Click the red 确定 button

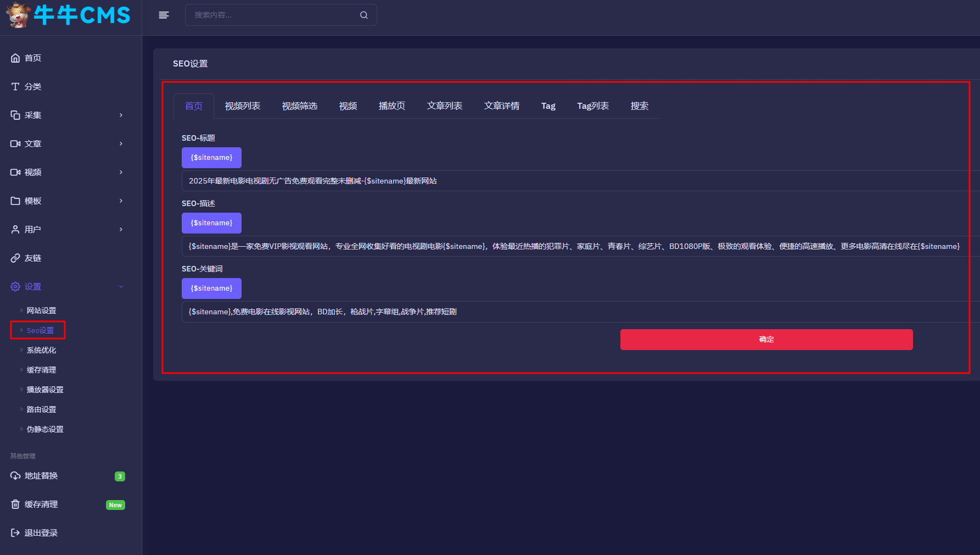[x=766, y=340]
